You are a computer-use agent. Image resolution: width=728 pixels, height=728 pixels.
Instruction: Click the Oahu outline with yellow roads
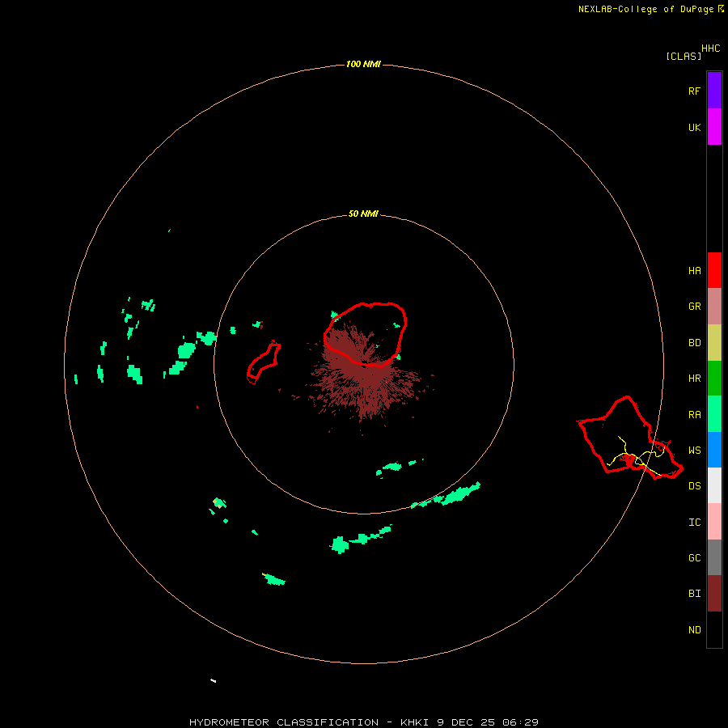click(x=629, y=438)
